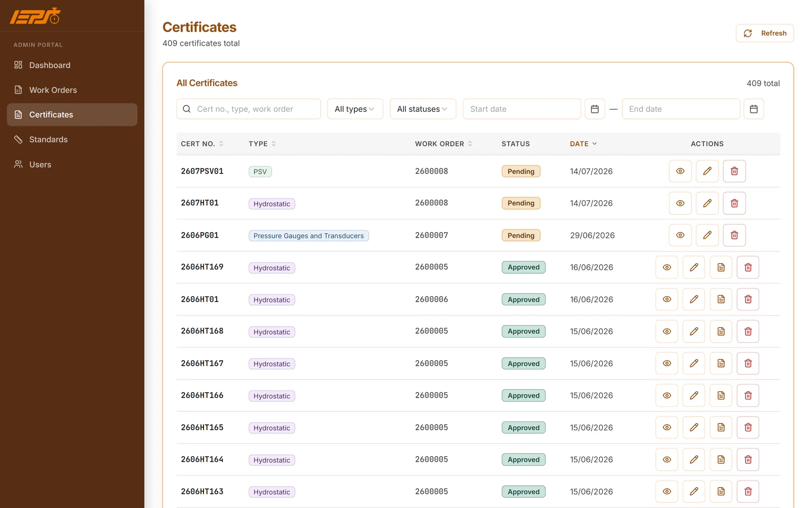Sort table by Work Order column
This screenshot has height=508, width=812.
click(444, 144)
